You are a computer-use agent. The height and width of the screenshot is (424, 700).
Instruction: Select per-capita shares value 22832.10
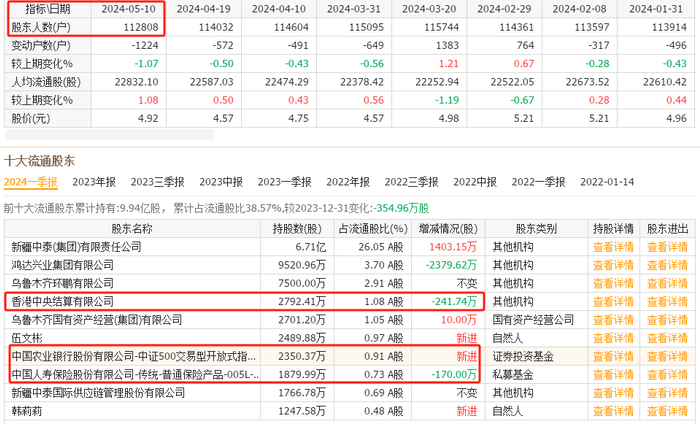pos(137,82)
